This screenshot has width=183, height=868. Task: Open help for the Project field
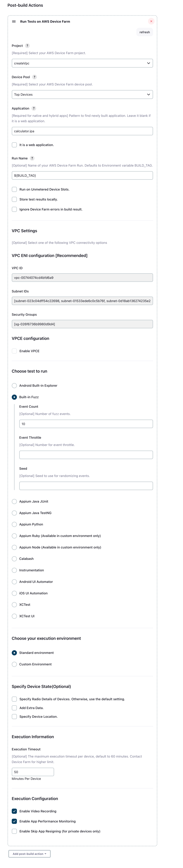[x=27, y=46]
